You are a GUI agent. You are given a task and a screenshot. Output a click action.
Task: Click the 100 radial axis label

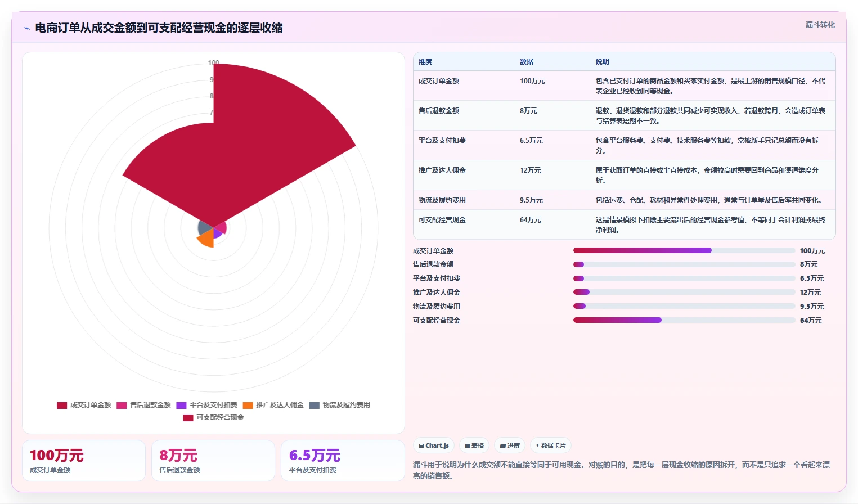[213, 62]
